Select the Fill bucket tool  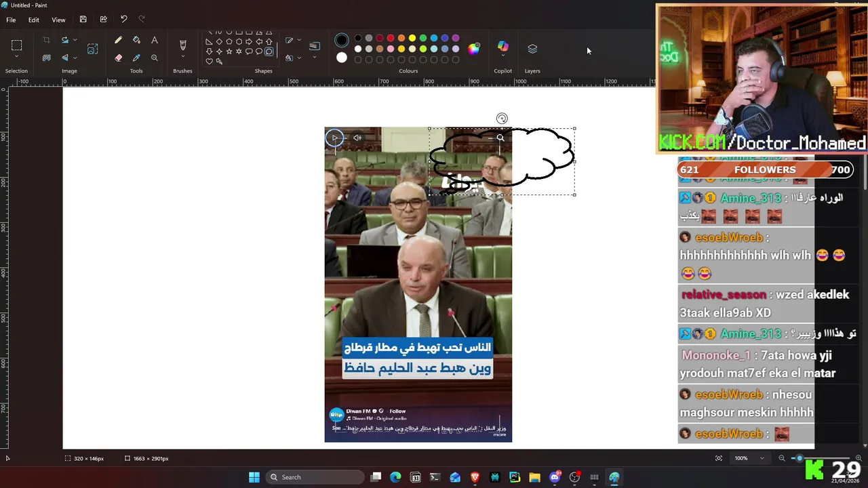coord(136,40)
